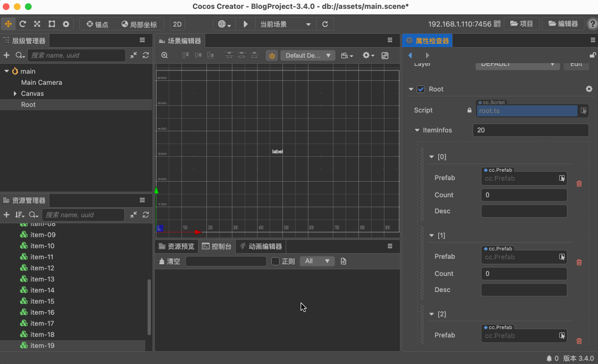Image resolution: width=598 pixels, height=364 pixels.
Task: Select the Main Camera node
Action: pos(42,82)
